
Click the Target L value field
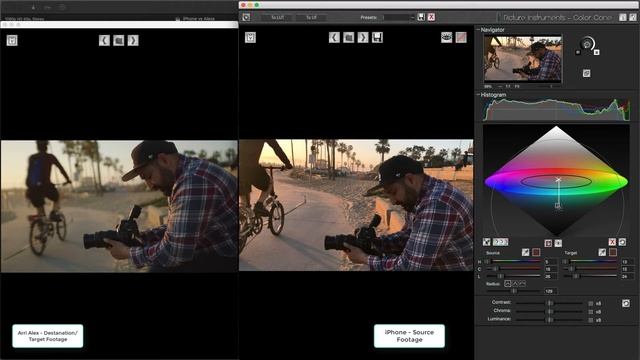627,276
